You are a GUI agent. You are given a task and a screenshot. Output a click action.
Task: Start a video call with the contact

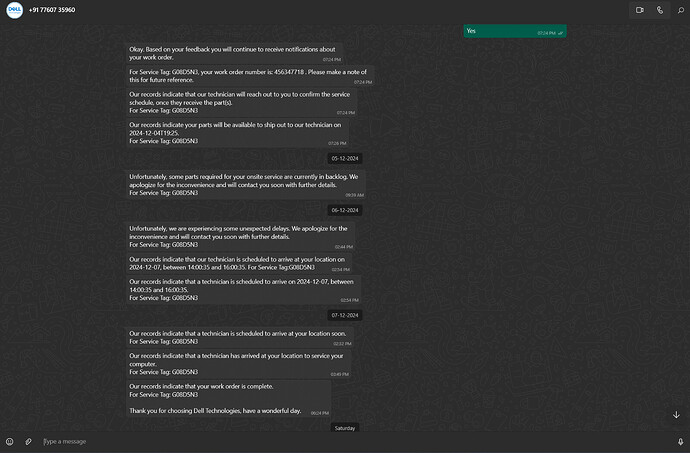click(639, 10)
